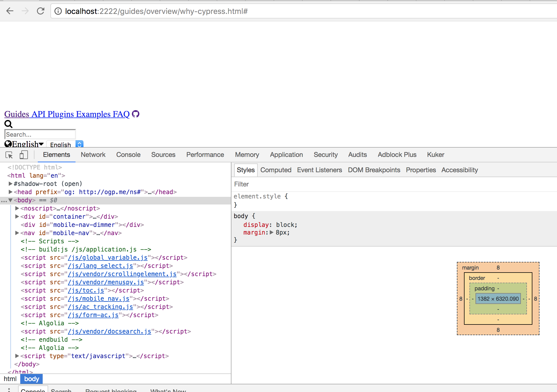Click the back navigation arrow

[x=10, y=11]
